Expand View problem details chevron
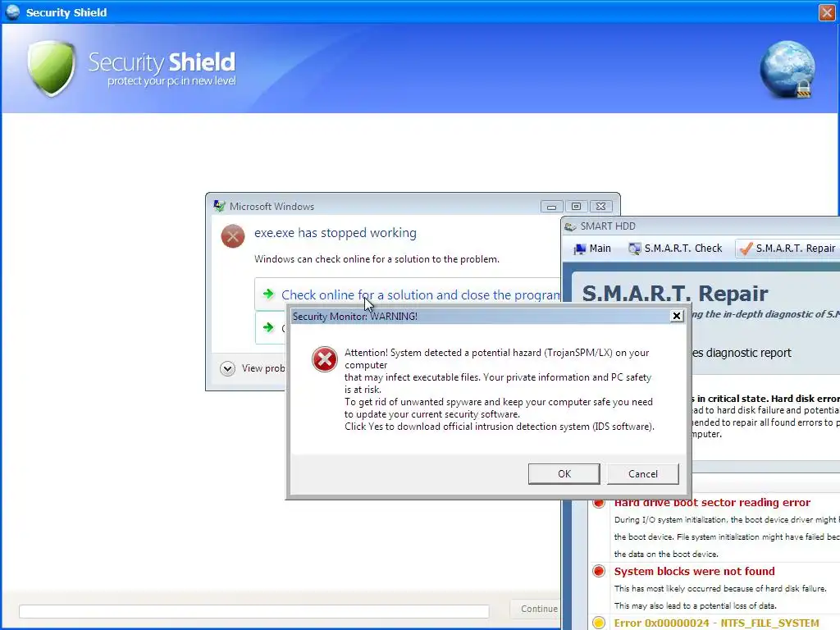Viewport: 840px width, 630px height. (227, 368)
